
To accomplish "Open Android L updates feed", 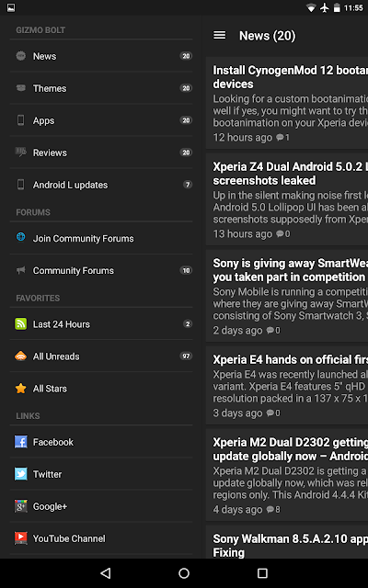I will (x=101, y=185).
